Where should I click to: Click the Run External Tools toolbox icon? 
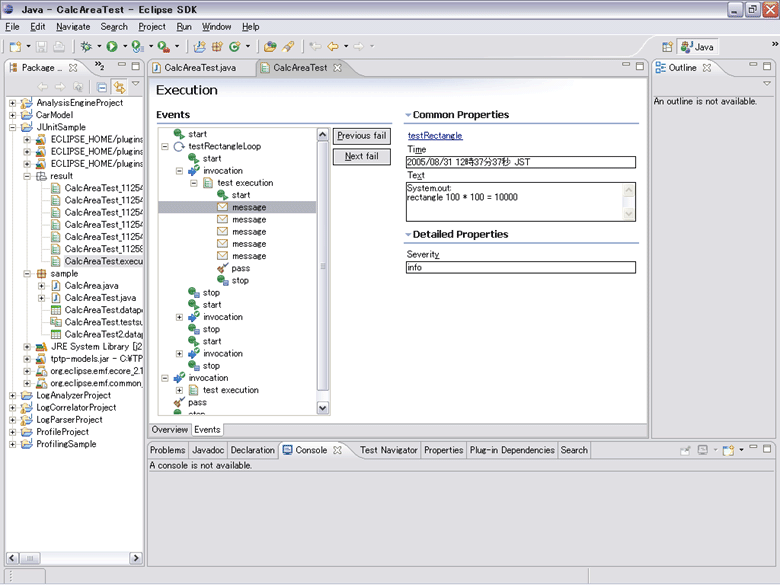(x=163, y=47)
